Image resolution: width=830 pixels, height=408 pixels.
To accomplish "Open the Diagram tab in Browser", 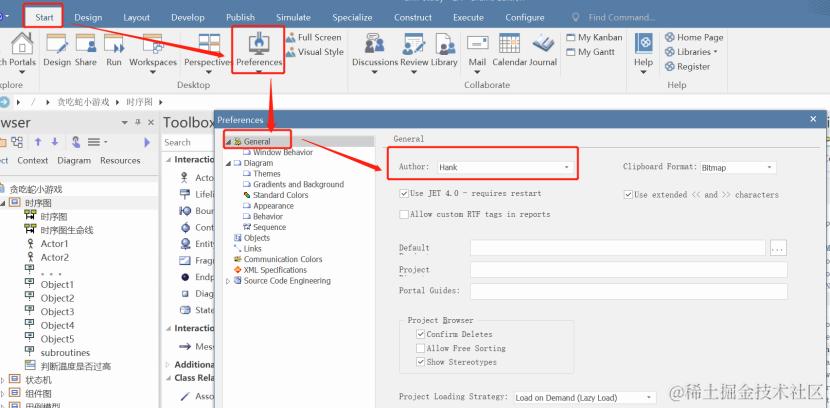I will [74, 160].
